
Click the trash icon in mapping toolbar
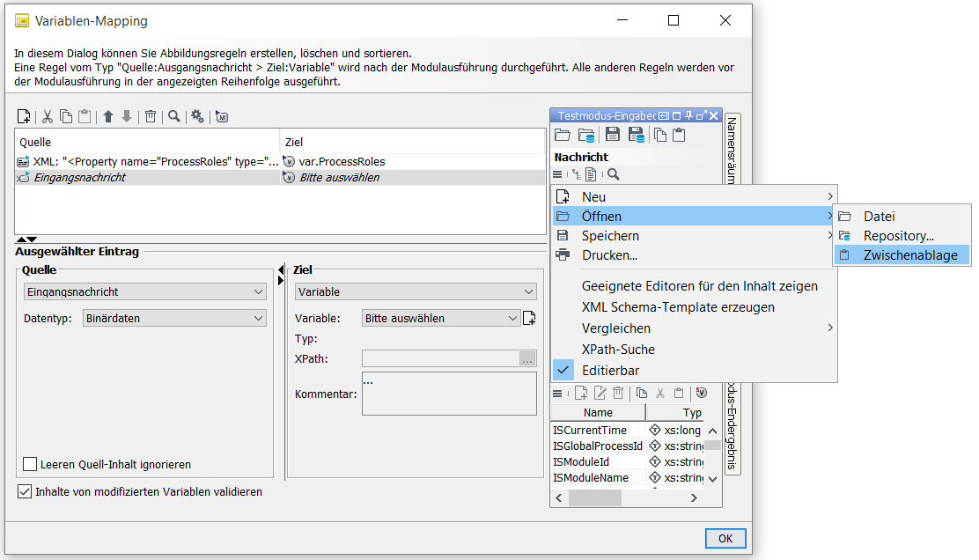(151, 116)
